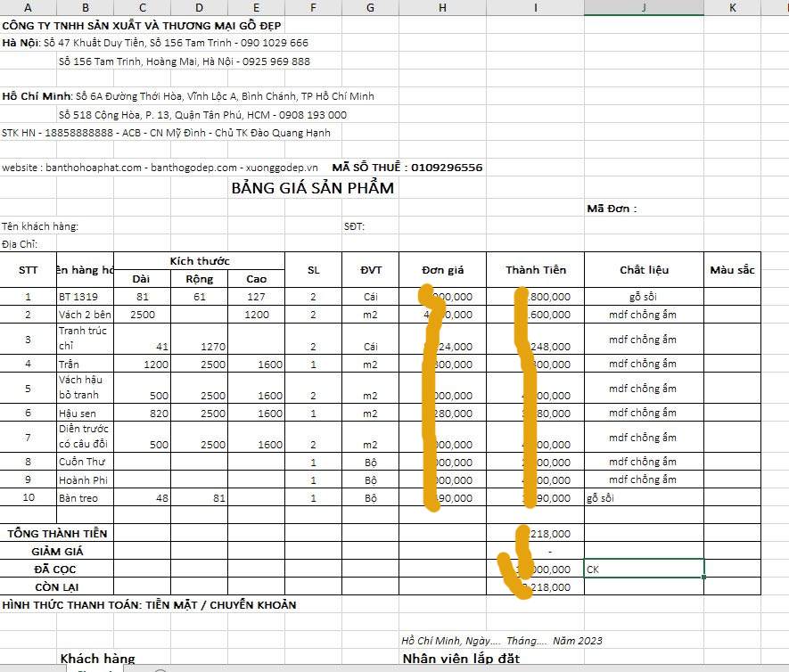789x672 pixels.
Task: Click the website row with banthohoaphat.com
Action: tap(160, 168)
